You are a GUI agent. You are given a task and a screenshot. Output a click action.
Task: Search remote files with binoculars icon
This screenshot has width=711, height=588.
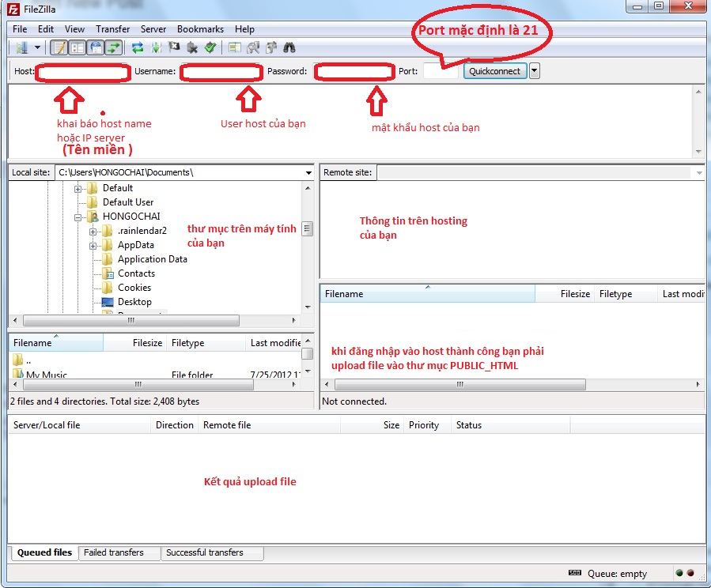[x=289, y=47]
